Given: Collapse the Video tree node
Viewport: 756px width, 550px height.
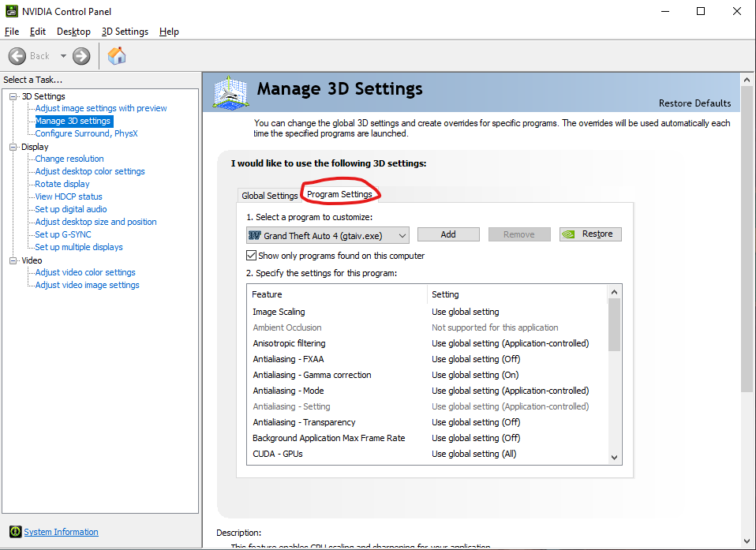Looking at the screenshot, I should [13, 260].
